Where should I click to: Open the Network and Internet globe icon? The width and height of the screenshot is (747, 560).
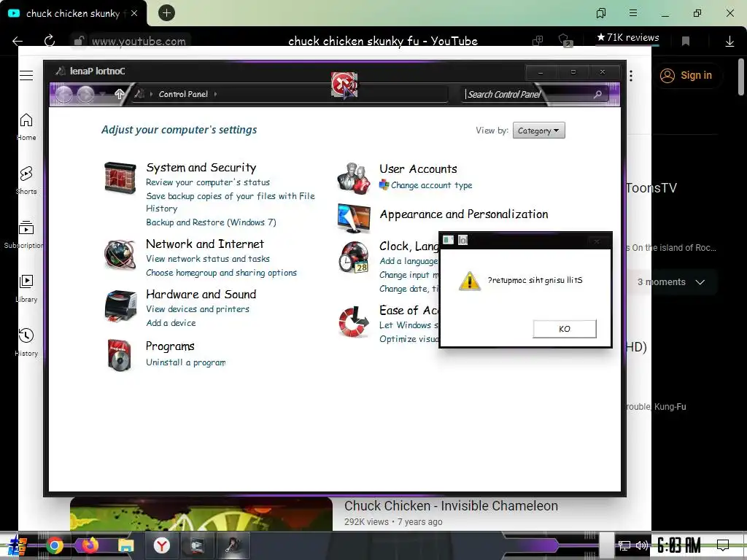[x=120, y=254]
